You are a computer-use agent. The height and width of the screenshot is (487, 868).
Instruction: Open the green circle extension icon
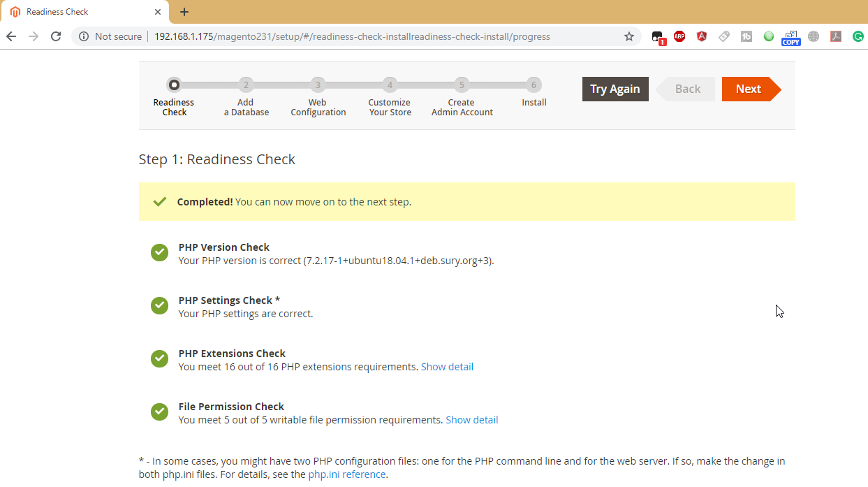coord(769,36)
